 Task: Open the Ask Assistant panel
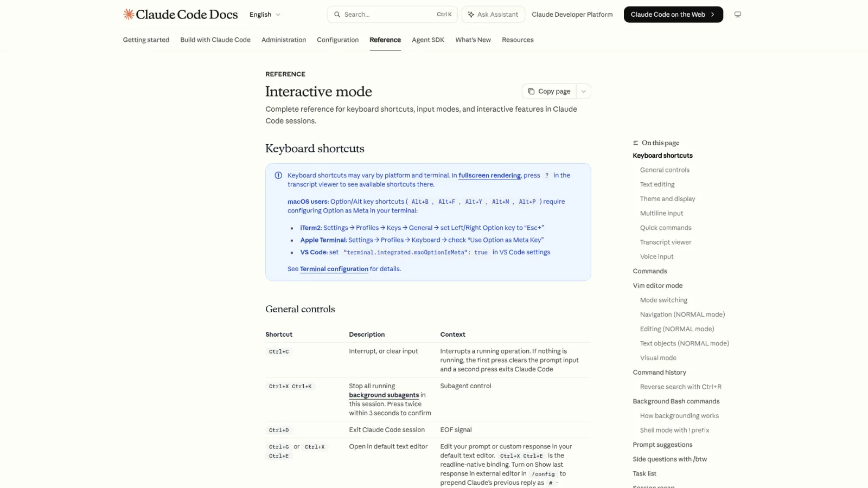tap(493, 15)
